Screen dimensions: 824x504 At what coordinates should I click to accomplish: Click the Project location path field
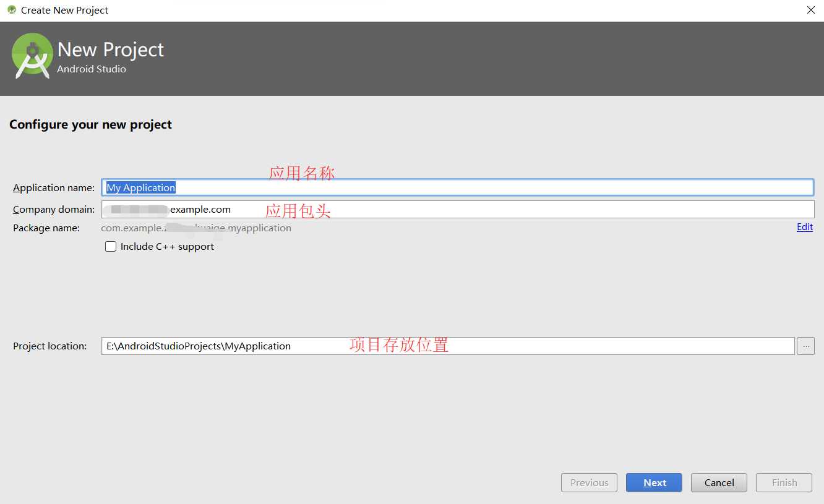[448, 346]
